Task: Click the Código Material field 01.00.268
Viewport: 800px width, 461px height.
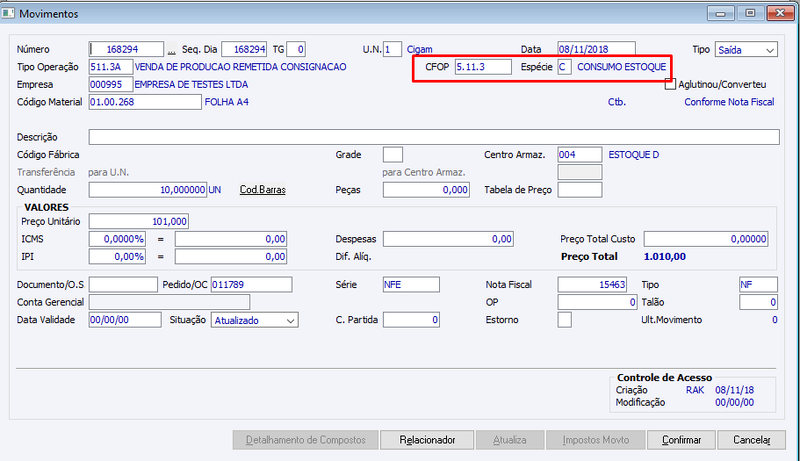Action: click(145, 102)
